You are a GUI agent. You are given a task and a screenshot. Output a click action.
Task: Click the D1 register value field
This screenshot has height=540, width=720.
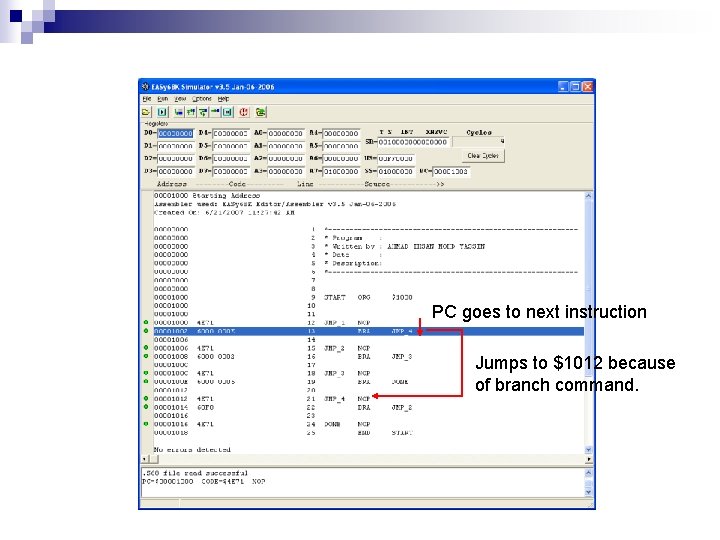[x=175, y=146]
